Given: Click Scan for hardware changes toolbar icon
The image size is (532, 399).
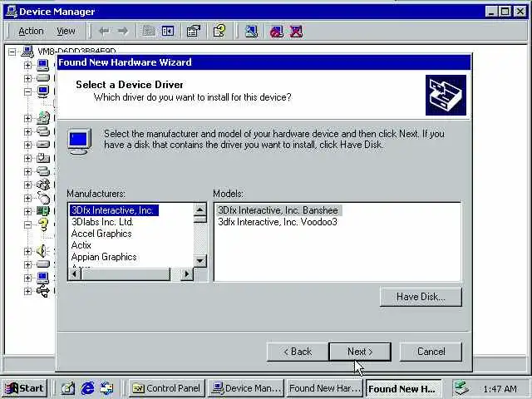Looking at the screenshot, I should pyautogui.click(x=251, y=32).
